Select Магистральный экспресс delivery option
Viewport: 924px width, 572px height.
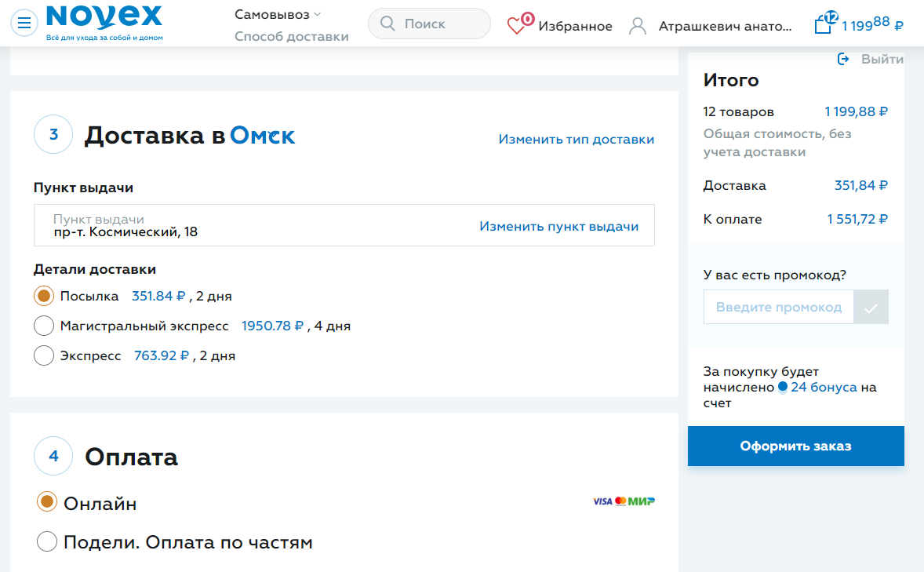pos(45,326)
